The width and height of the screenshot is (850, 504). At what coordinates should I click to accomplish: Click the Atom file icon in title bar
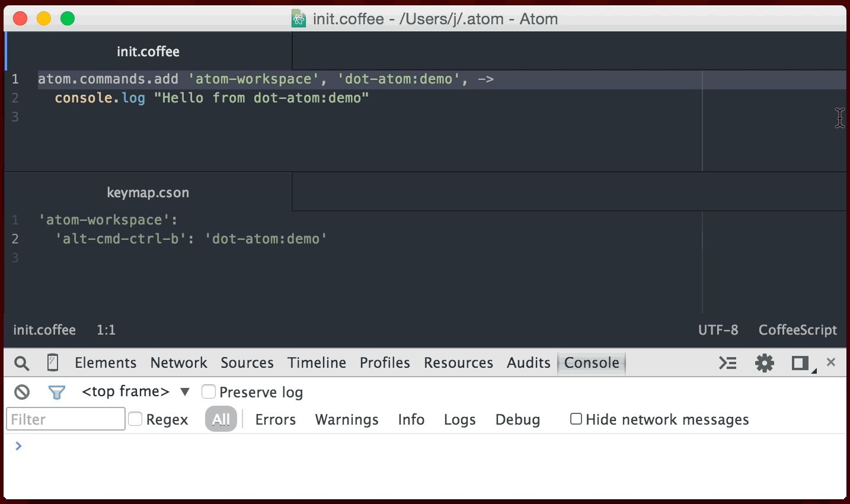299,19
